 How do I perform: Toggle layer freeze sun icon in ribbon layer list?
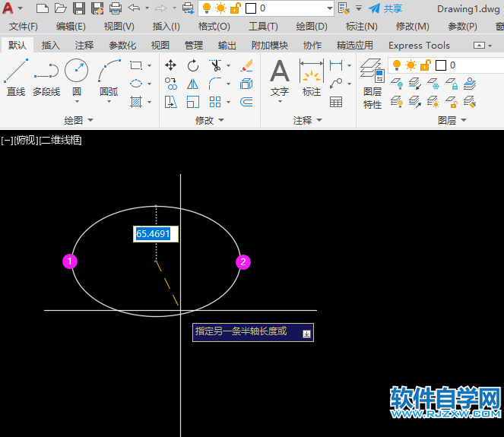(410, 65)
